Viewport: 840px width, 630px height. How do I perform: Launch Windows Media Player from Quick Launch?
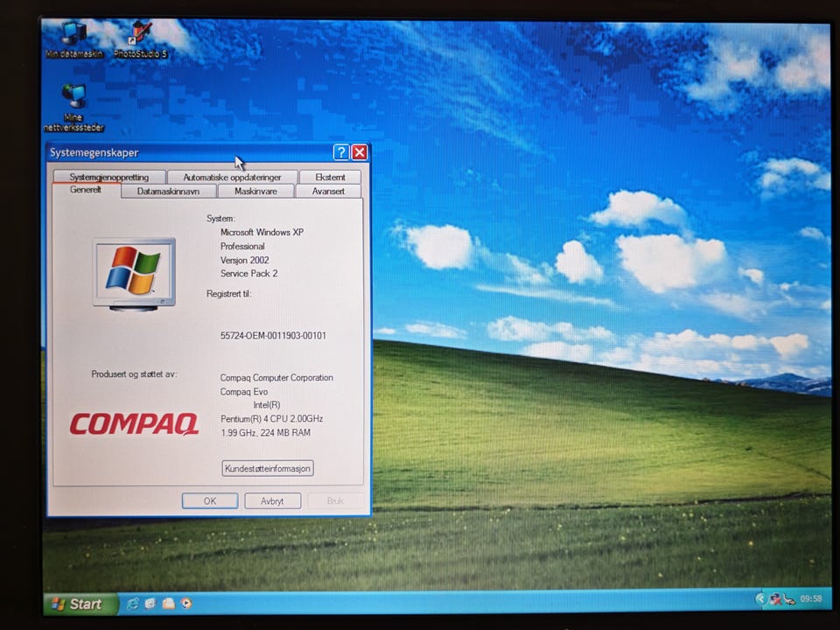click(186, 604)
